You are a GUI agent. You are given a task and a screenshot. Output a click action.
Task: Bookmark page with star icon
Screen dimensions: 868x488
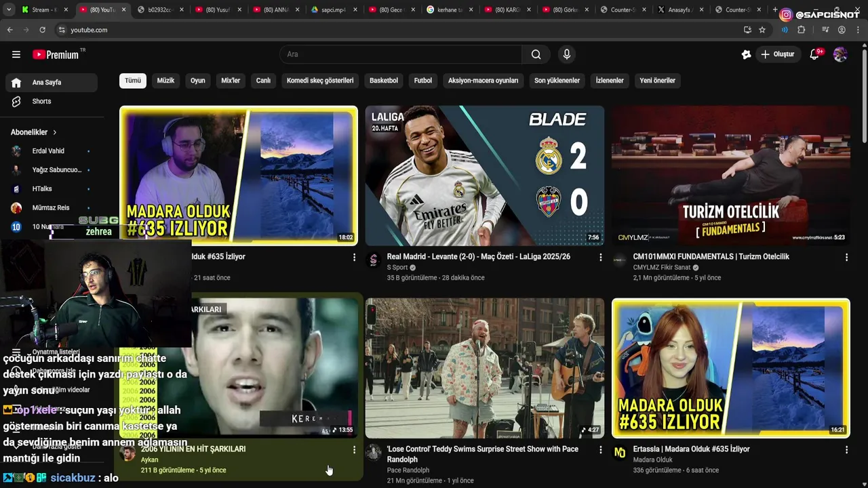click(762, 30)
